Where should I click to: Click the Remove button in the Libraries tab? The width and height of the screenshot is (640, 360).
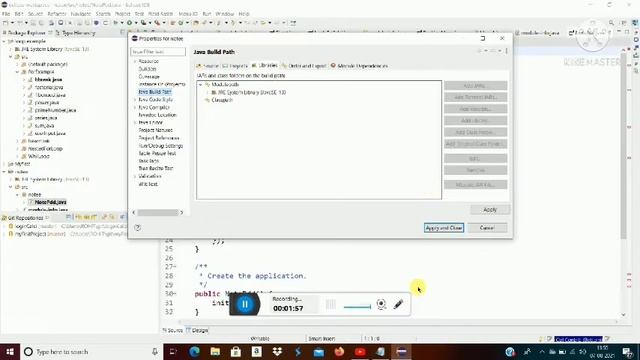(476, 170)
